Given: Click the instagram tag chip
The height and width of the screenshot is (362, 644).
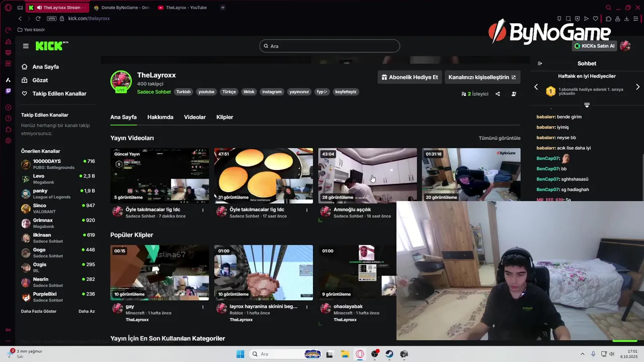Looking at the screenshot, I should tap(272, 92).
